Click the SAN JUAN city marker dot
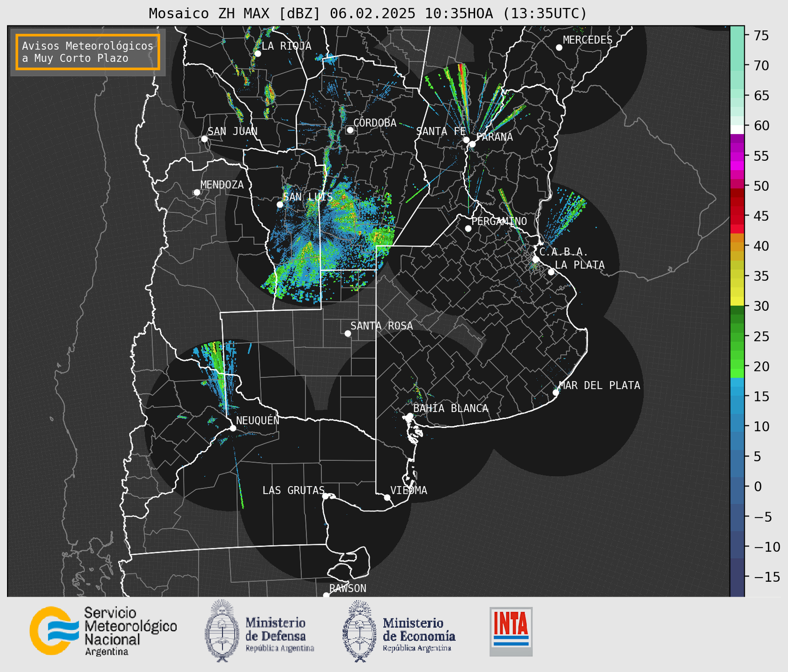This screenshot has width=788, height=672. [204, 139]
